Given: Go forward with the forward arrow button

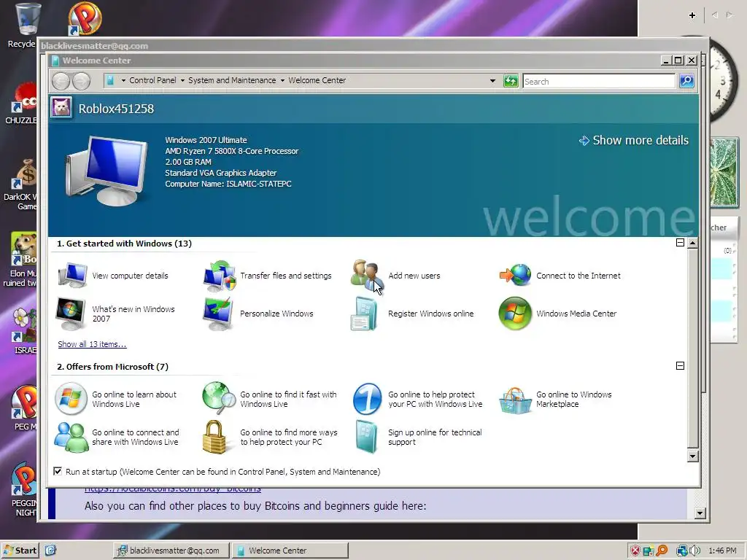Looking at the screenshot, I should coord(81,81).
